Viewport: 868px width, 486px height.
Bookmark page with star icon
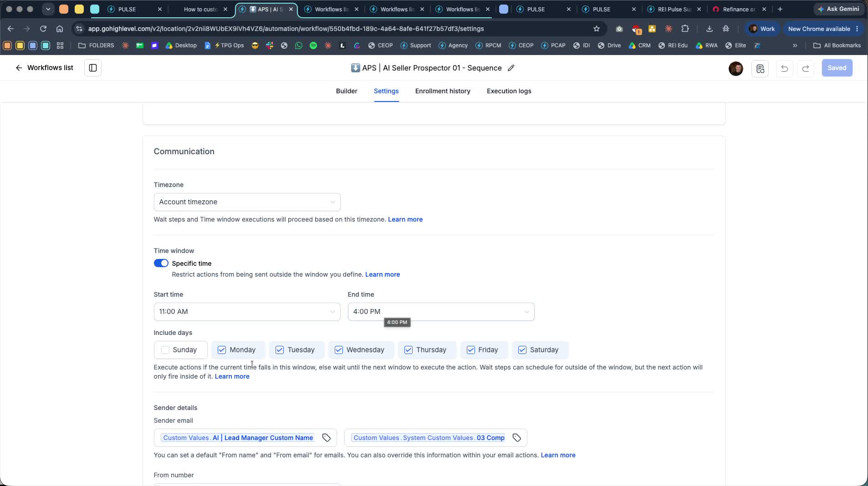tap(597, 29)
